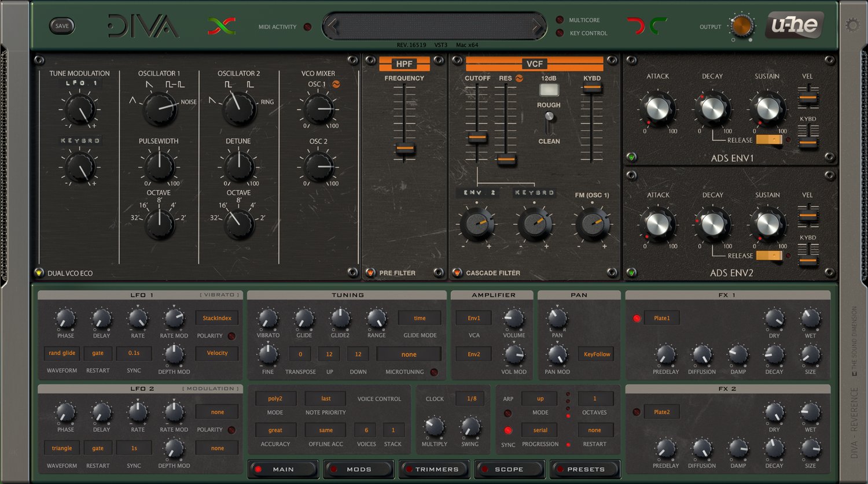Select previous preset with left arrow

(x=332, y=26)
